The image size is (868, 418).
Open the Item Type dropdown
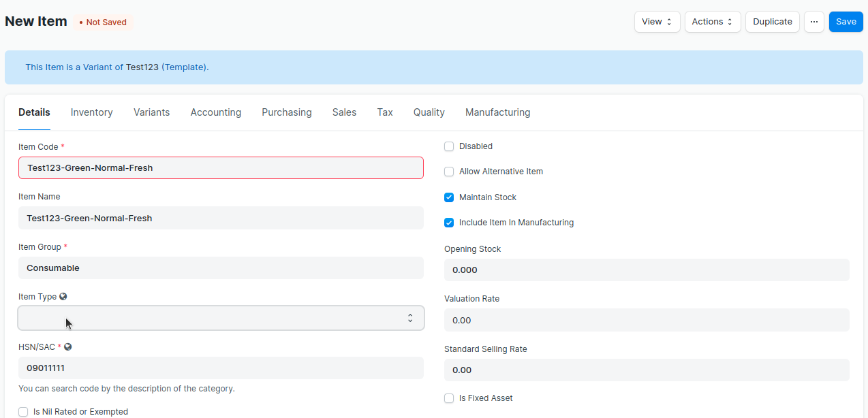click(x=221, y=318)
